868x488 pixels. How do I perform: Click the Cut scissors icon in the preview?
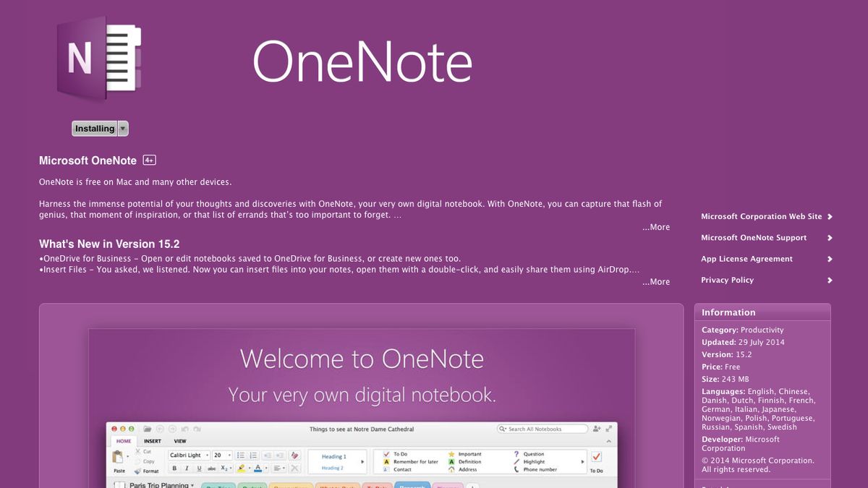(139, 451)
